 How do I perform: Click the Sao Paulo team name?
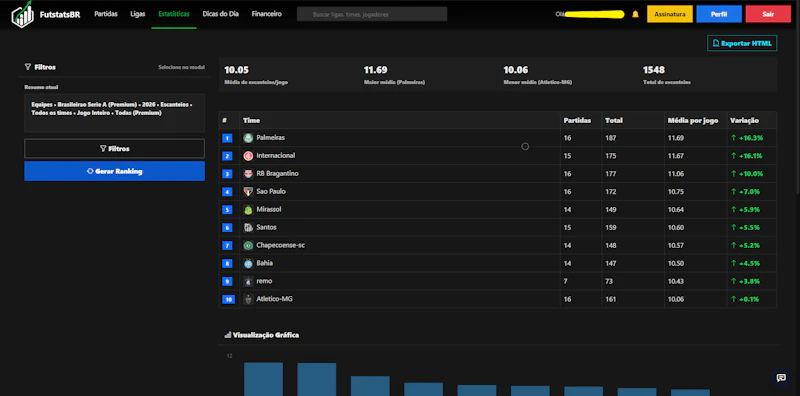click(x=271, y=191)
